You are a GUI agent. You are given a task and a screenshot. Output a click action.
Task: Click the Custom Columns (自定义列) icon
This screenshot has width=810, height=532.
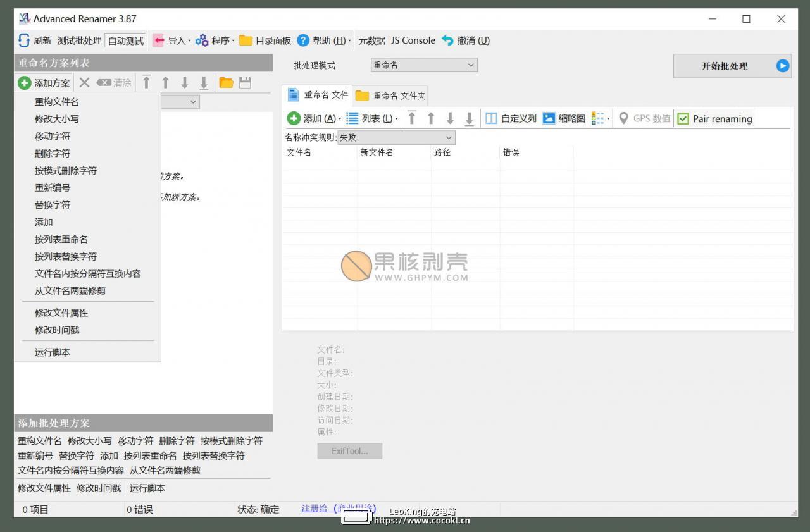[491, 118]
